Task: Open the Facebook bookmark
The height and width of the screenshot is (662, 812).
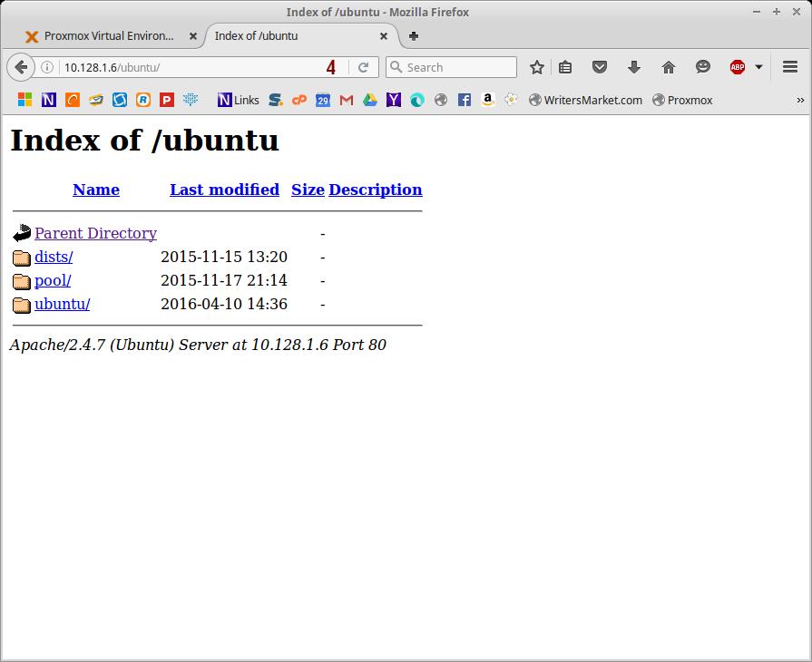Action: 464,101
